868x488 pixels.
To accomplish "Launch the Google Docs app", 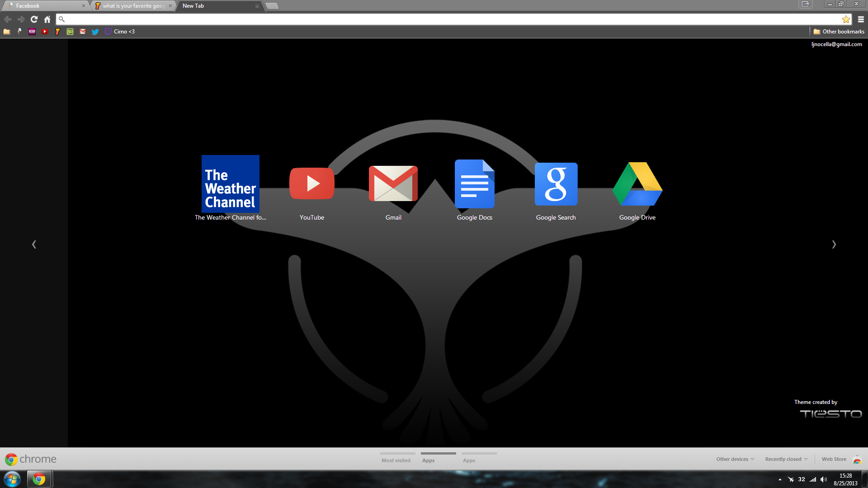I will coord(474,184).
